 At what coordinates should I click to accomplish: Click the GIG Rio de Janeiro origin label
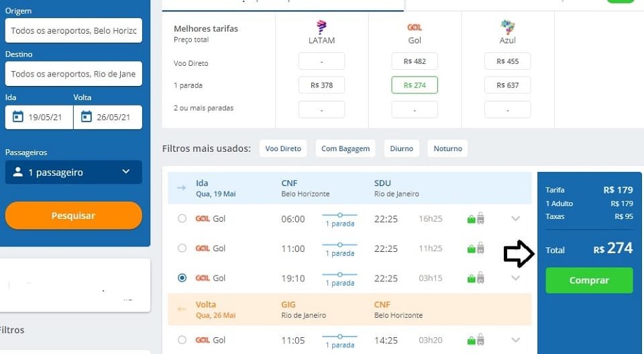pyautogui.click(x=303, y=310)
